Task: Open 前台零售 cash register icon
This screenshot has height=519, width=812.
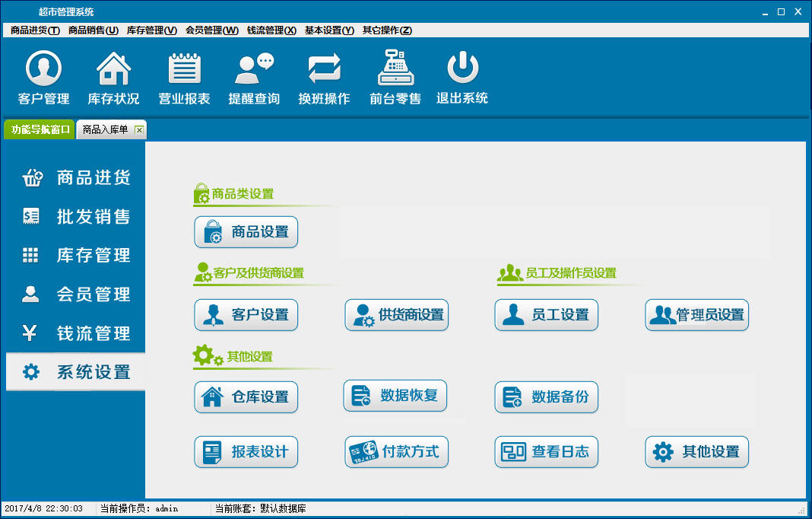Action: click(395, 68)
